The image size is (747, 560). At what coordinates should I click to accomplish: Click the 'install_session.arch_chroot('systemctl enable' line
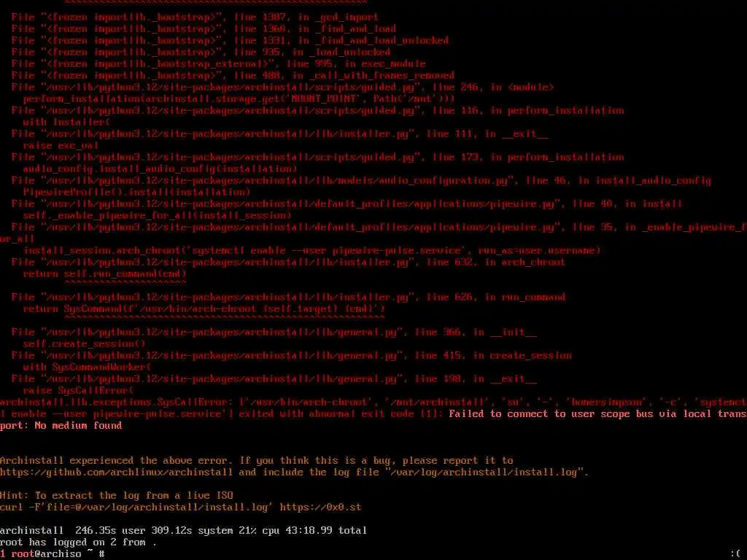coord(312,251)
